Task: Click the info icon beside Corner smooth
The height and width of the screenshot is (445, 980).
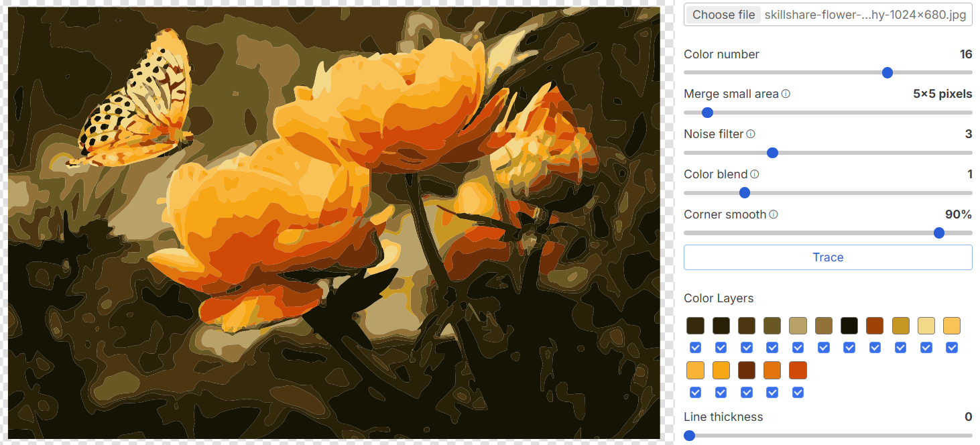Action: (x=774, y=214)
